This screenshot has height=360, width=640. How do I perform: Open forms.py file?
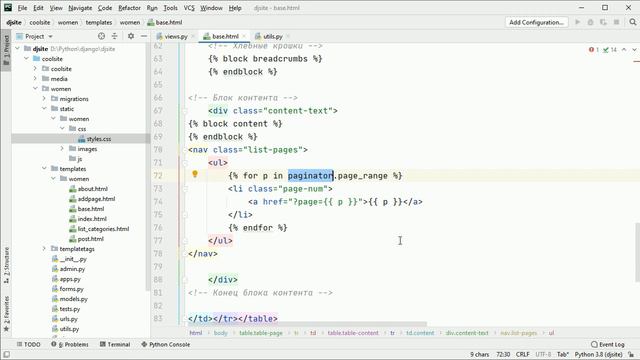71,289
